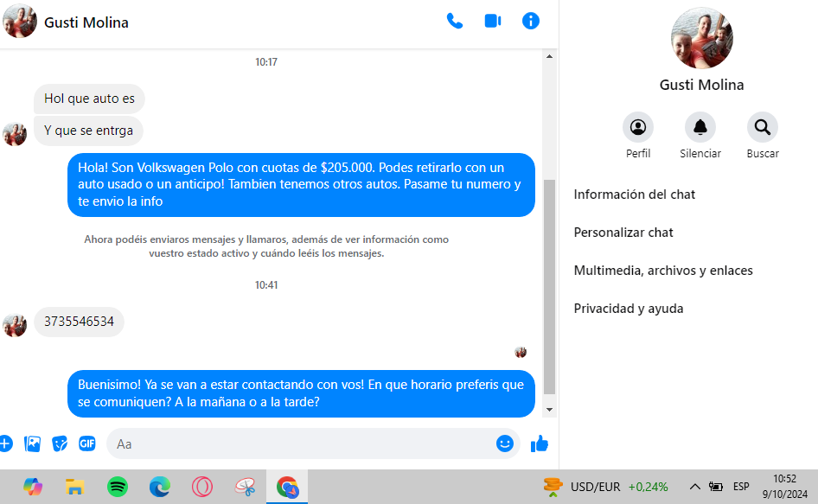Screen dimensions: 818x504
Task: Attach a photo with the image icon
Action: [x=33, y=443]
